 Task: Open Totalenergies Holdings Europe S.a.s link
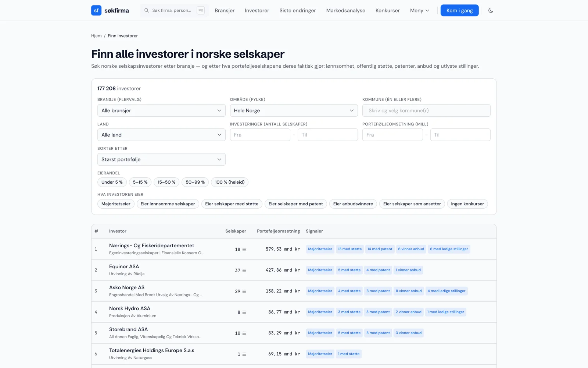[152, 350]
